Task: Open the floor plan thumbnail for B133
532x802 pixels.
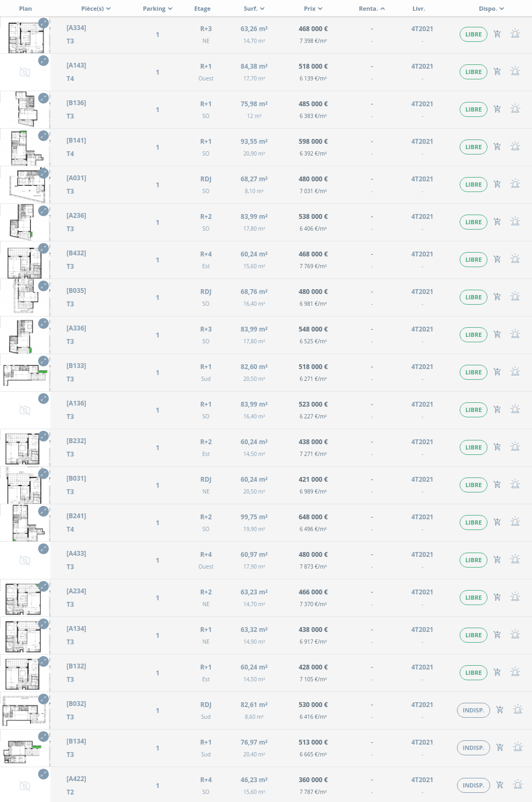Action: [x=24, y=373]
